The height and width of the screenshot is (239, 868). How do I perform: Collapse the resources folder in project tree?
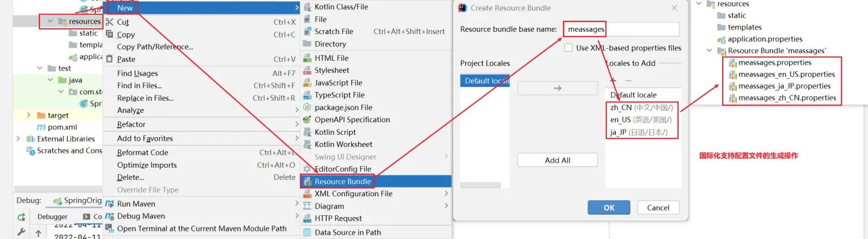50,21
